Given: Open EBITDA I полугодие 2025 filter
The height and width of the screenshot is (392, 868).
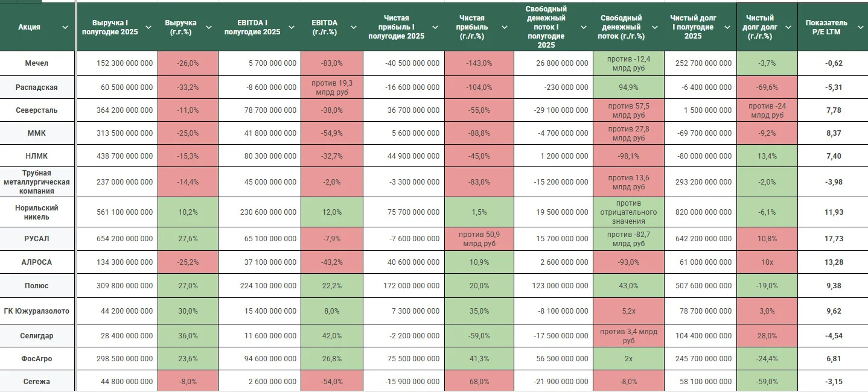Looking at the screenshot, I should [292, 27].
